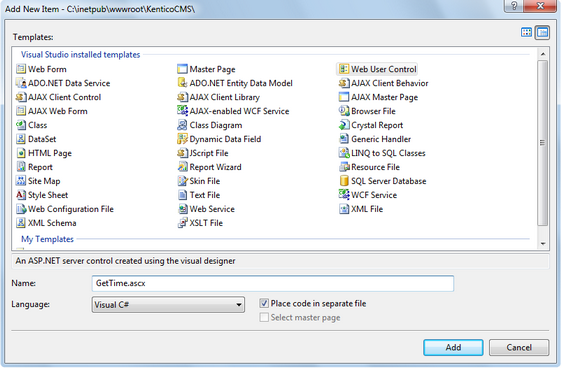Click the Cancel button
This screenshot has height=368, width=562.
[x=519, y=347]
